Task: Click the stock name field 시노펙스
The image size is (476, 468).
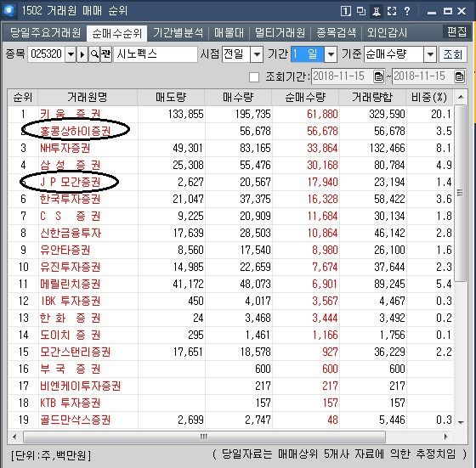Action: (x=156, y=54)
